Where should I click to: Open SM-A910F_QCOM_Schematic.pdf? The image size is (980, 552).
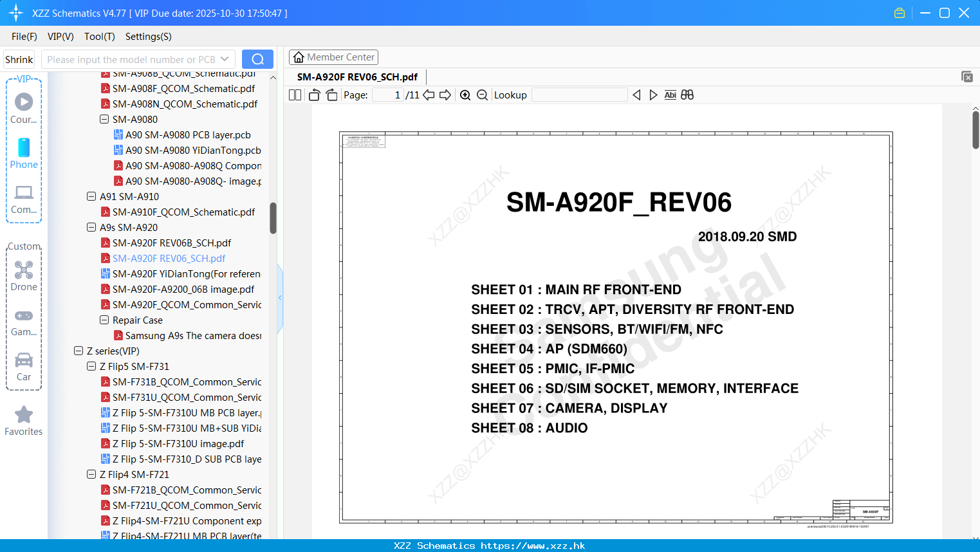(x=183, y=212)
